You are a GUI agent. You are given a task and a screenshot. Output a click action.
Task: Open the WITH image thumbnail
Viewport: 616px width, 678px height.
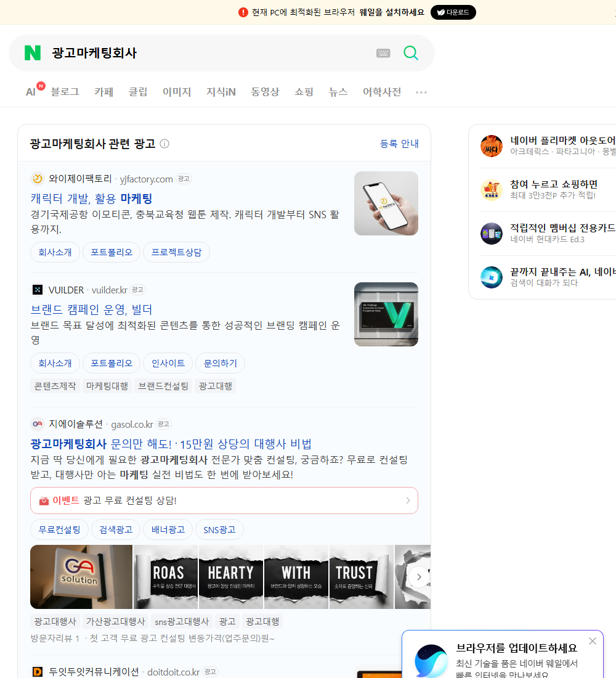(296, 577)
